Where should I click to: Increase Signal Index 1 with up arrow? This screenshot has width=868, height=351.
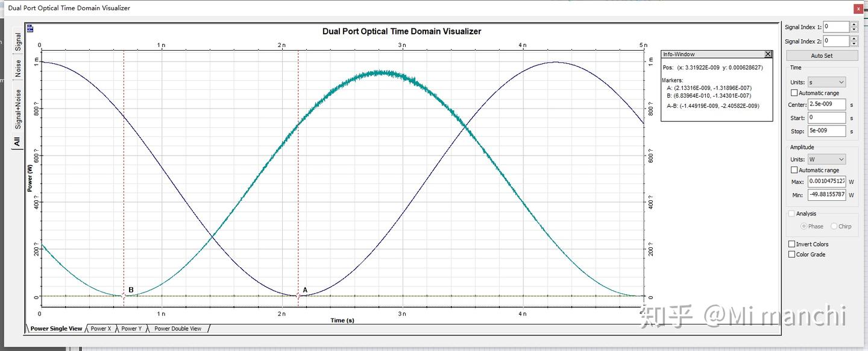tap(854, 24)
